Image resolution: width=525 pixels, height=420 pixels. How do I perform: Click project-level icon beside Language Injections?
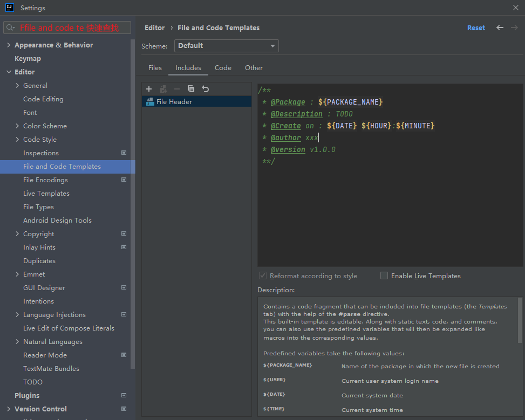(124, 314)
